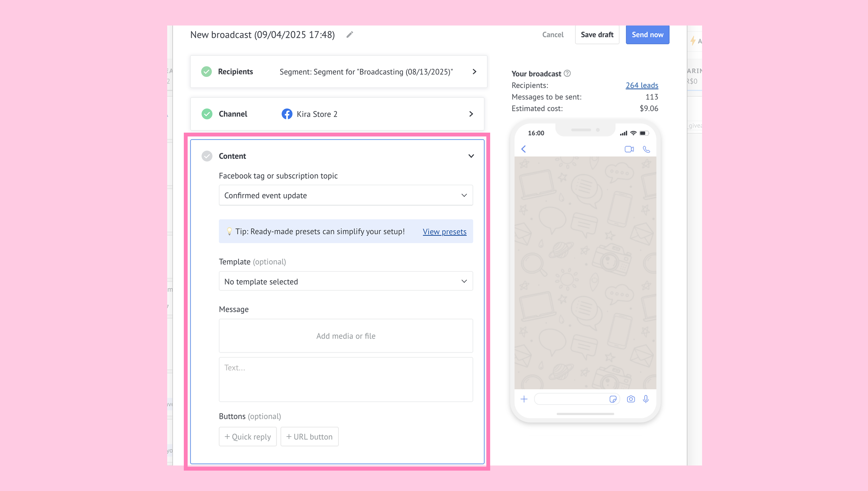The height and width of the screenshot is (491, 868).
Task: Click the Content gray check circle
Action: [207, 156]
